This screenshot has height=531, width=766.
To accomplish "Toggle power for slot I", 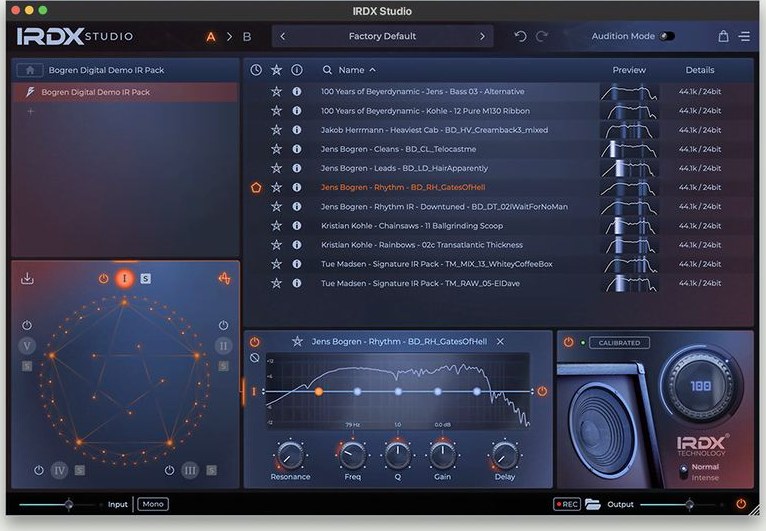I will tap(103, 278).
